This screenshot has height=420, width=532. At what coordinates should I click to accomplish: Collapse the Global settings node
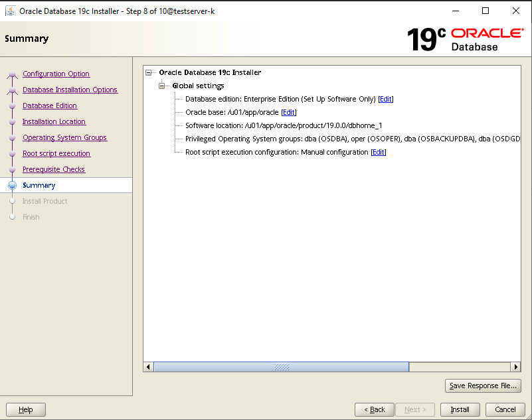coord(162,86)
